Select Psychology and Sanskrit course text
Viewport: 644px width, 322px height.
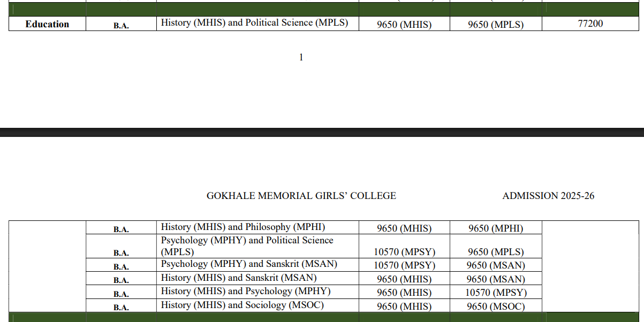pos(249,264)
